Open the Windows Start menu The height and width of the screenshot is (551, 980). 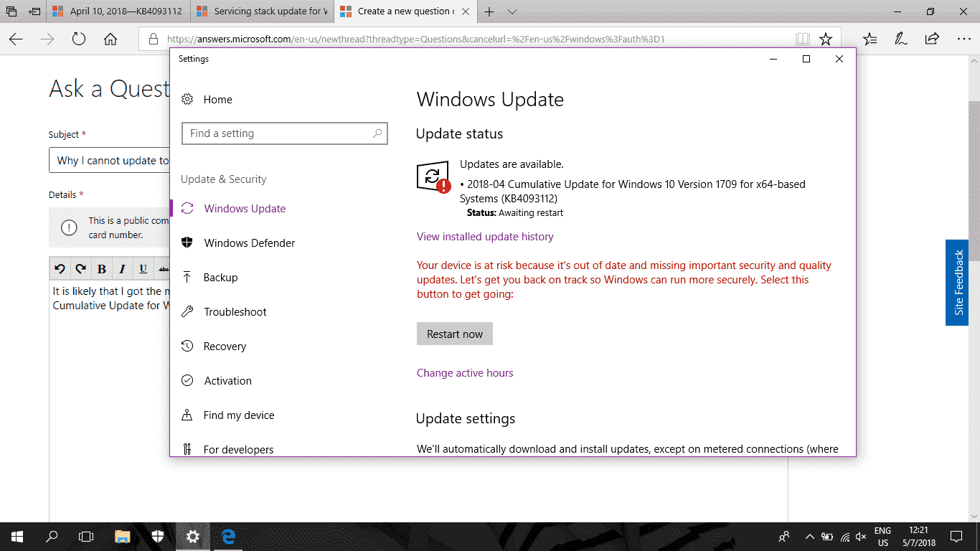(17, 537)
